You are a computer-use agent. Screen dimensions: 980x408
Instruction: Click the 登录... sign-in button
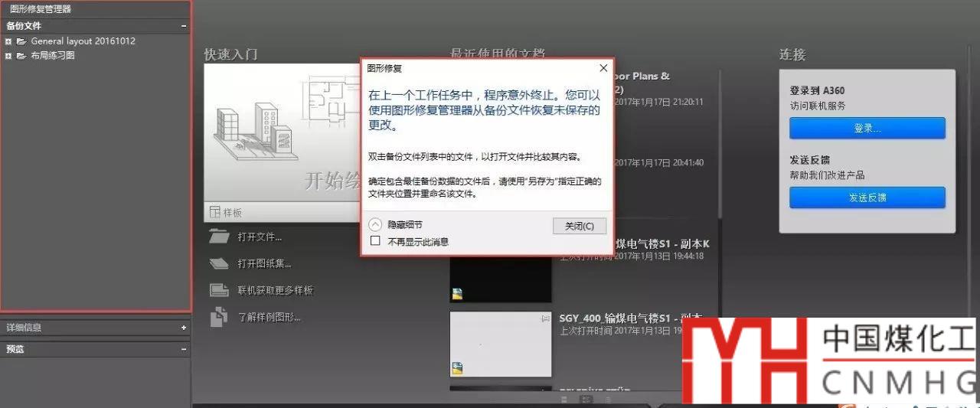pos(867,129)
